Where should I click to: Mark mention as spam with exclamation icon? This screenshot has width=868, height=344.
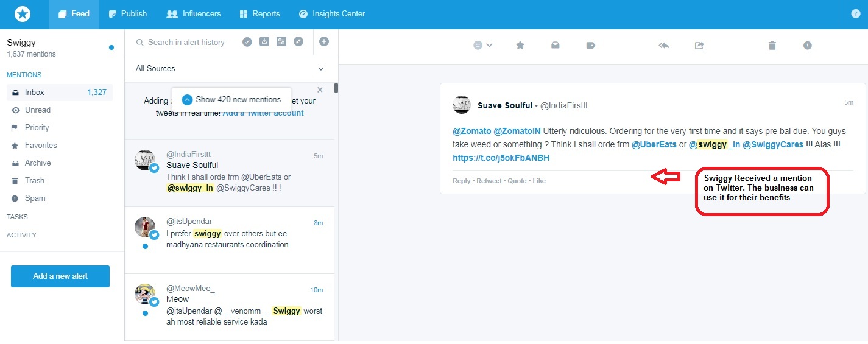808,45
